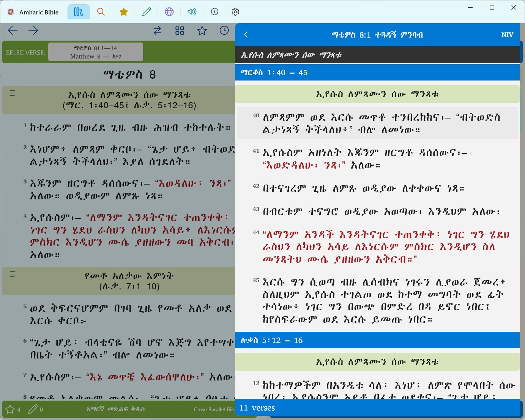Open the Bible library books icon
525x420 pixels.
click(78, 12)
